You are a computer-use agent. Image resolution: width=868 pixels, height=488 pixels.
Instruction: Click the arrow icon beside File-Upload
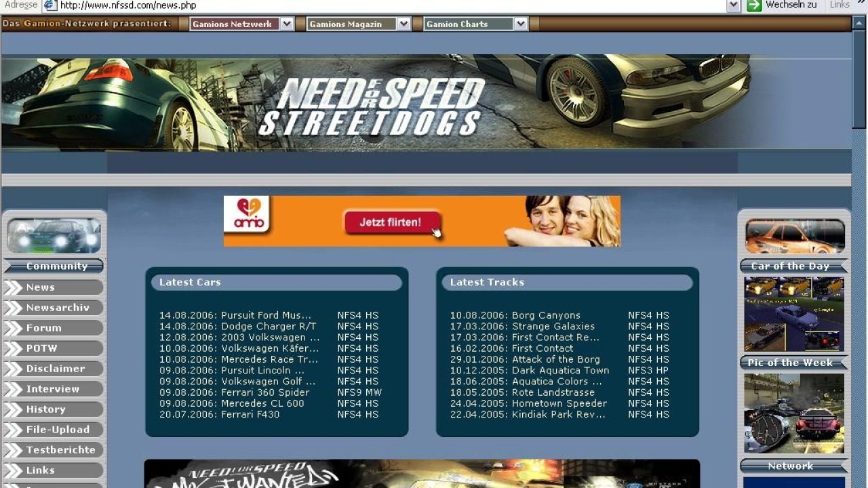14,430
